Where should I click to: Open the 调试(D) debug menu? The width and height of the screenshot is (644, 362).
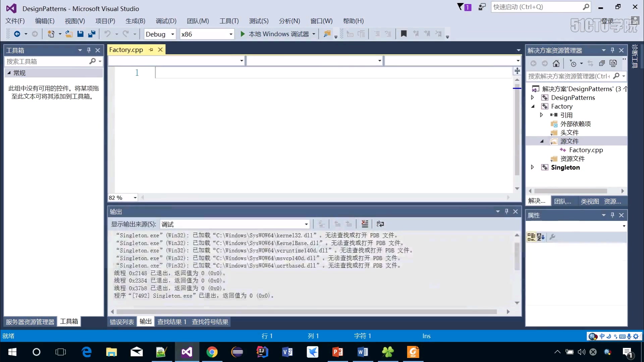tap(166, 21)
